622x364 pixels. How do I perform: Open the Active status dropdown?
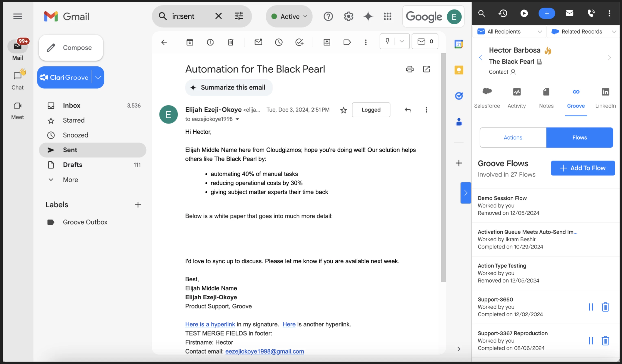point(289,16)
